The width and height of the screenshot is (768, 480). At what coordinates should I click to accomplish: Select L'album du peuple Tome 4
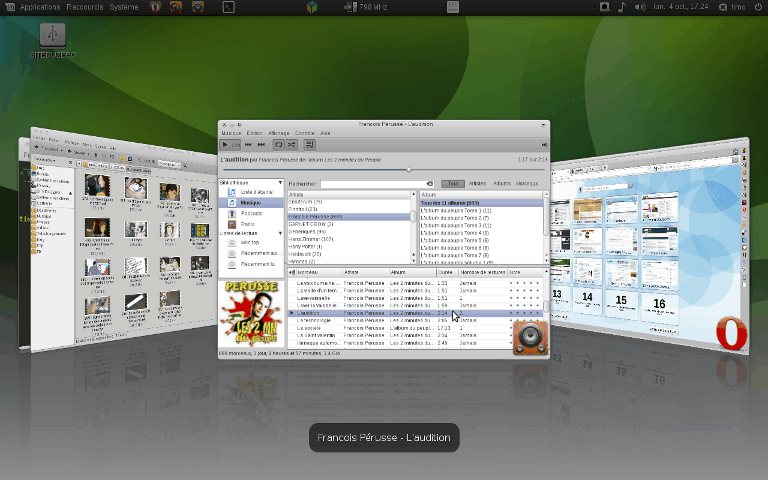[x=481, y=233]
